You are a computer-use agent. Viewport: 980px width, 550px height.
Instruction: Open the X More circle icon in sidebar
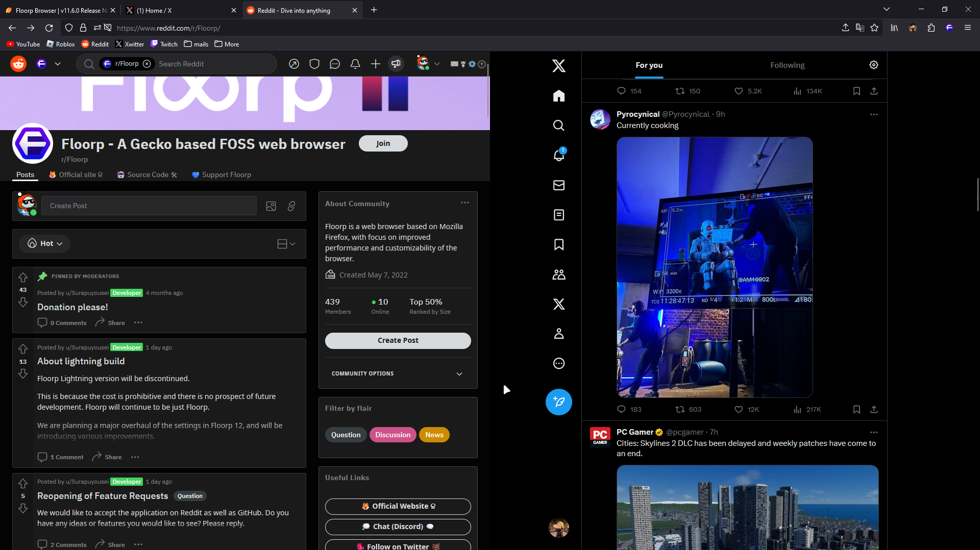tap(559, 363)
